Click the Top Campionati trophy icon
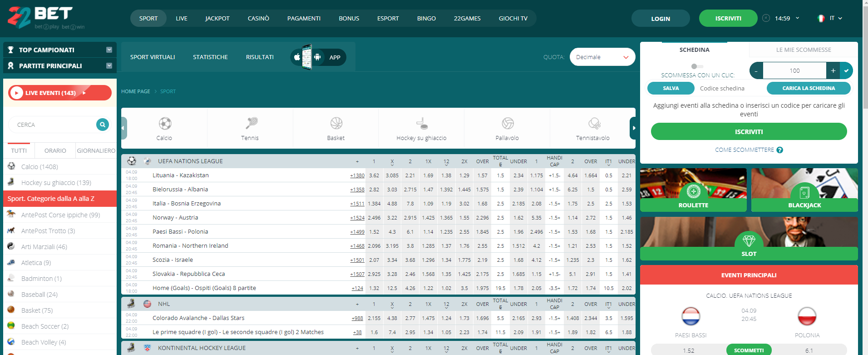Viewport: 868px width, 355px height. click(11, 50)
